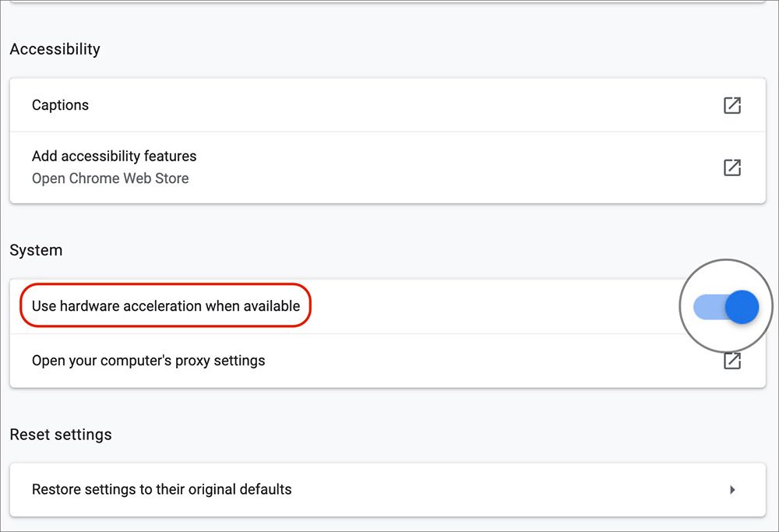This screenshot has width=779, height=532.
Task: Click the arrow on the restore defaults row
Action: click(x=733, y=489)
